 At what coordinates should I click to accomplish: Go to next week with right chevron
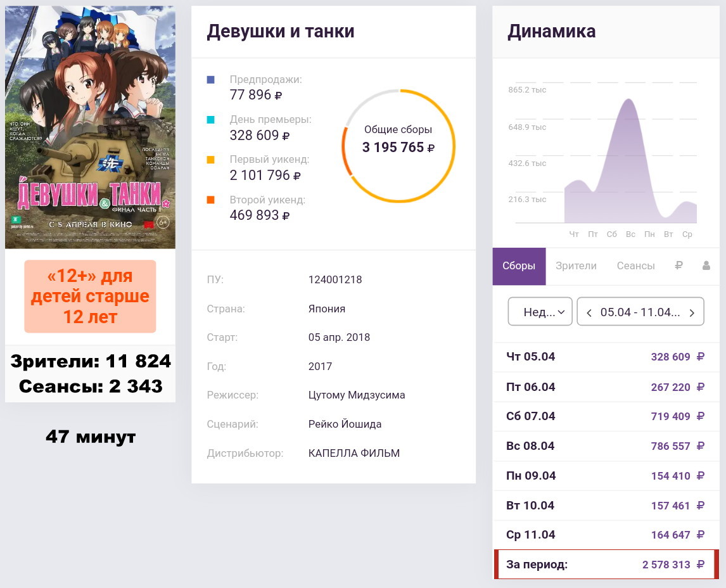(x=692, y=312)
